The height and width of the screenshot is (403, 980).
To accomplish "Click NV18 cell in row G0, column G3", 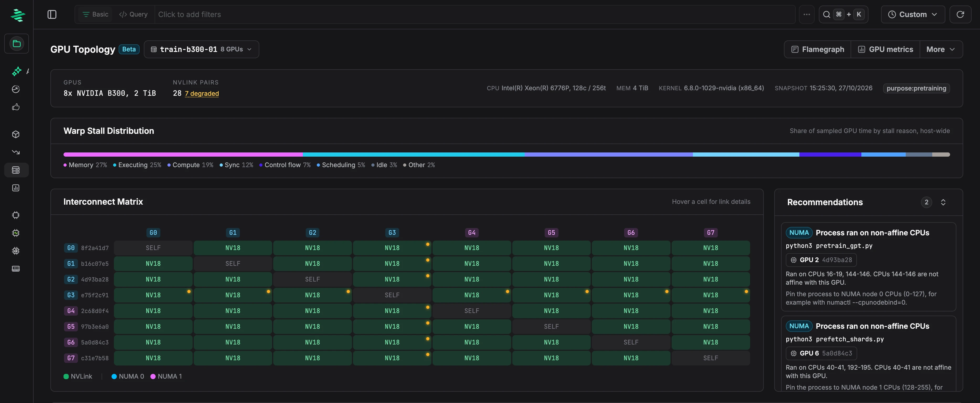I will pos(392,248).
